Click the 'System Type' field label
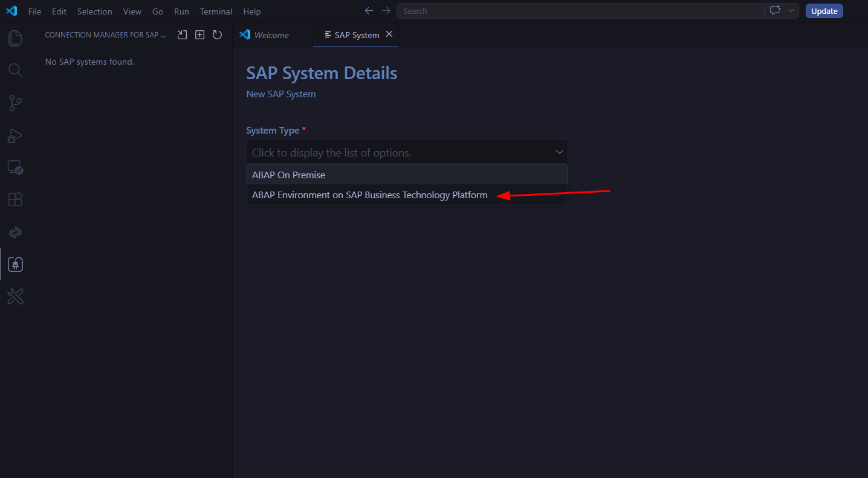868x478 pixels. click(x=273, y=131)
